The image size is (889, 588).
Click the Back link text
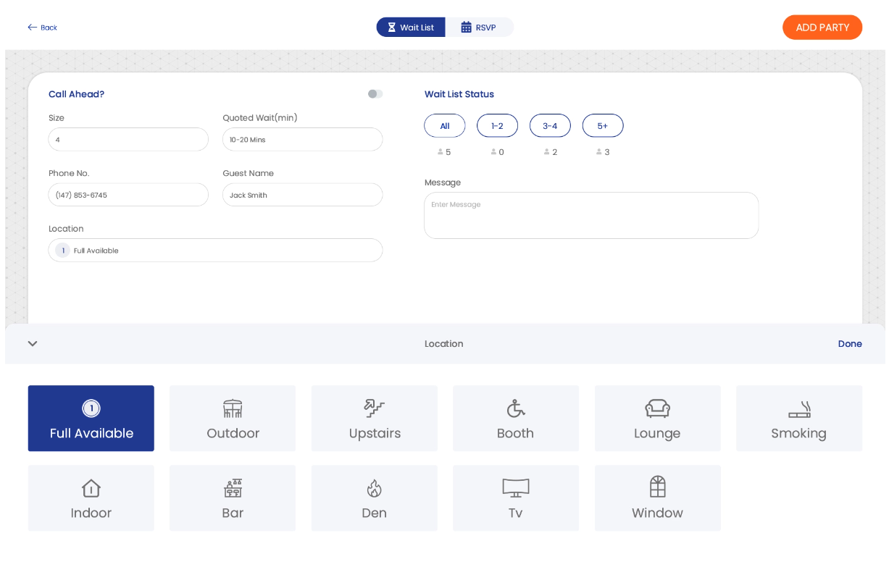pos(49,28)
